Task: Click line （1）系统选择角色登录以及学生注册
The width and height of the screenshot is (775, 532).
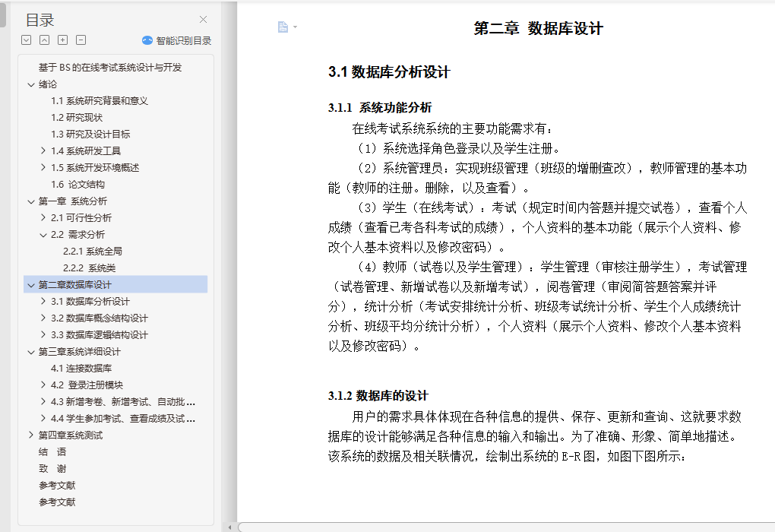Action: pyautogui.click(x=457, y=148)
